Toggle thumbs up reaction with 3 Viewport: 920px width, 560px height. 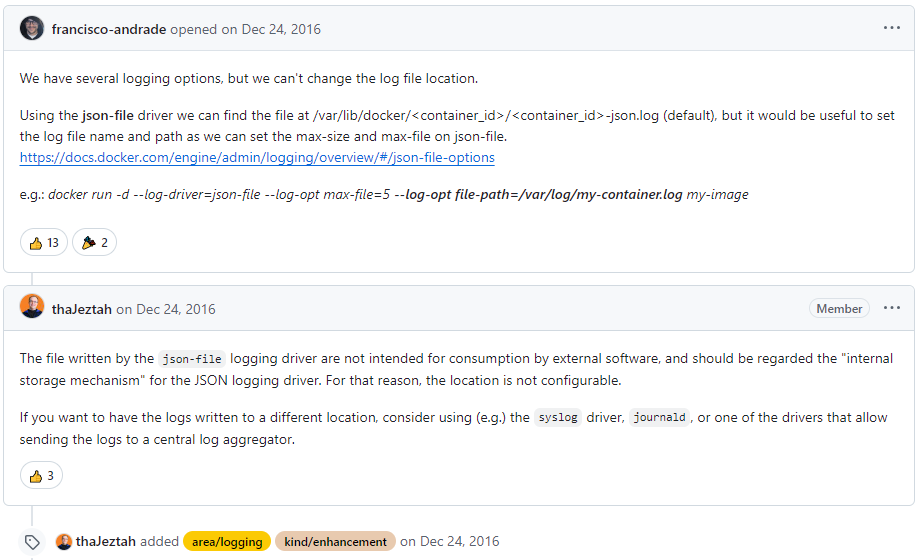point(41,475)
